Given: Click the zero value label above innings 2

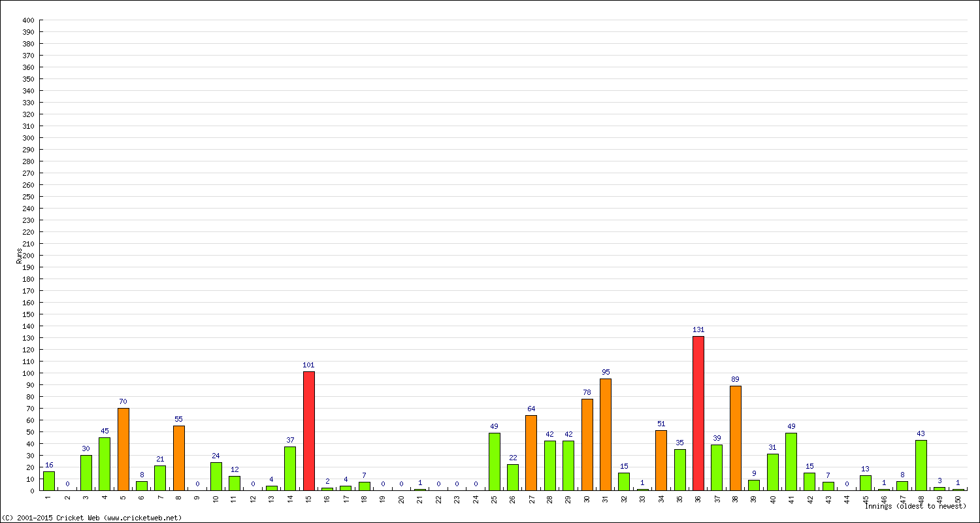Looking at the screenshot, I should 67,484.
